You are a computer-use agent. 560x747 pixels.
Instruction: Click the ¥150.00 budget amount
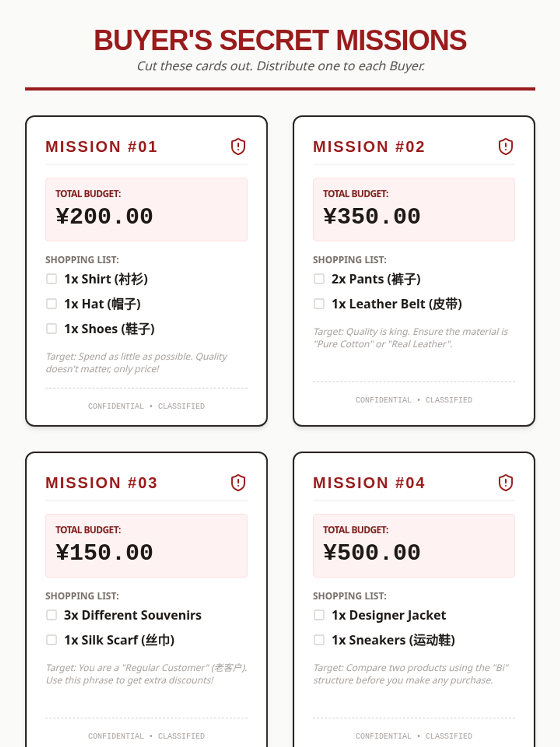click(104, 553)
